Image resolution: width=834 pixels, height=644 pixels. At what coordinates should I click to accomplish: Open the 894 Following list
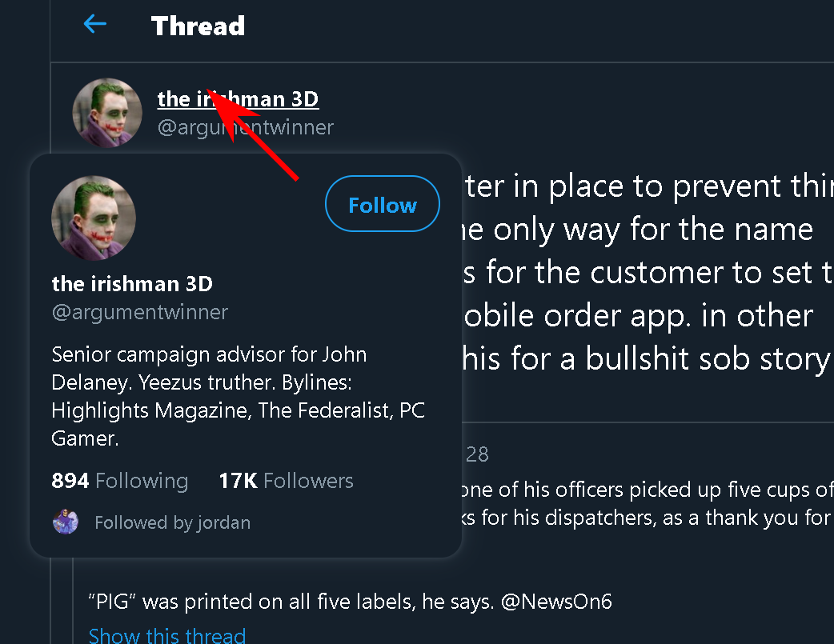click(119, 481)
